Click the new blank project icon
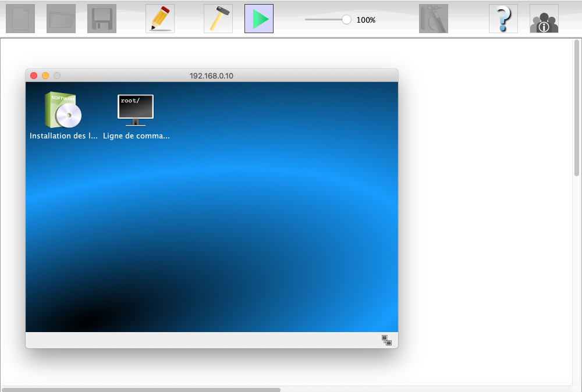The image size is (582, 392). (x=20, y=19)
